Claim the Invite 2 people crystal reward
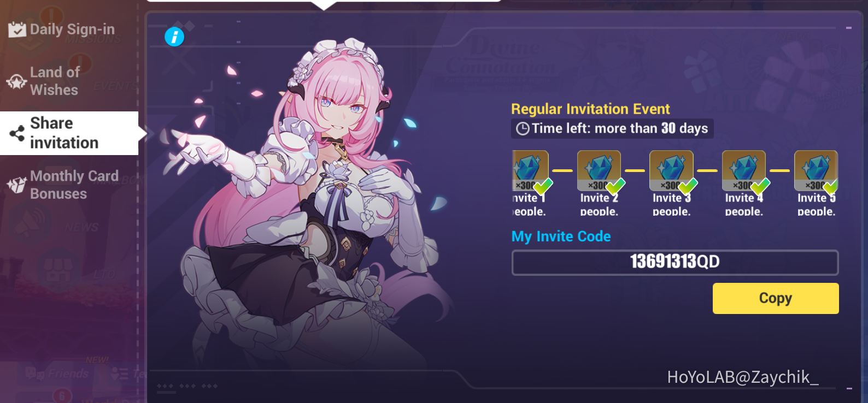868x403 pixels. tap(599, 171)
